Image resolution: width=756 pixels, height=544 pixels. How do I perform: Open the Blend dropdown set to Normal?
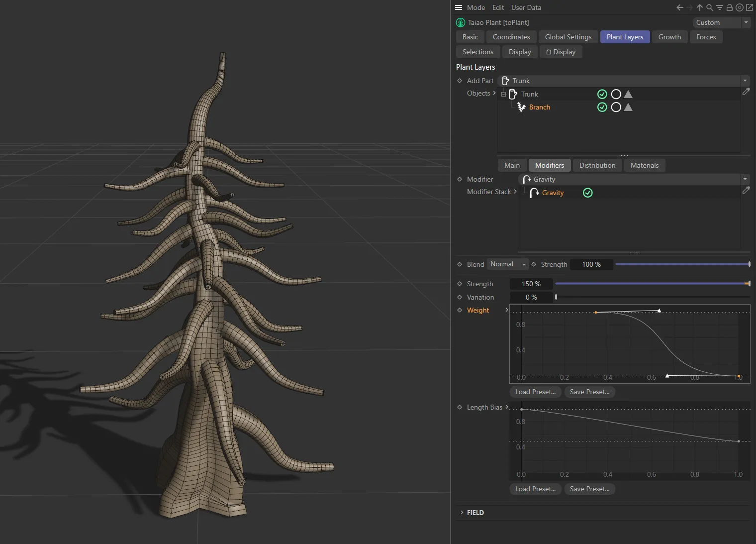coord(507,264)
